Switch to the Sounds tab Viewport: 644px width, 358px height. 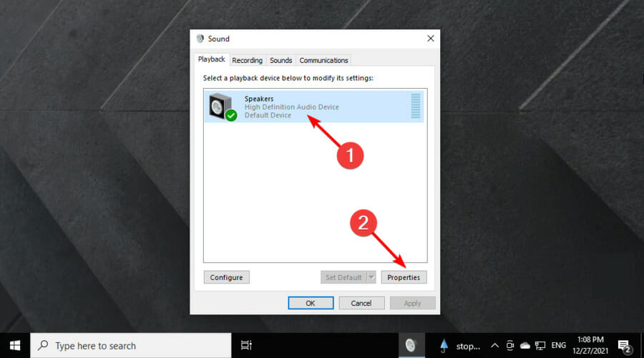(x=281, y=60)
